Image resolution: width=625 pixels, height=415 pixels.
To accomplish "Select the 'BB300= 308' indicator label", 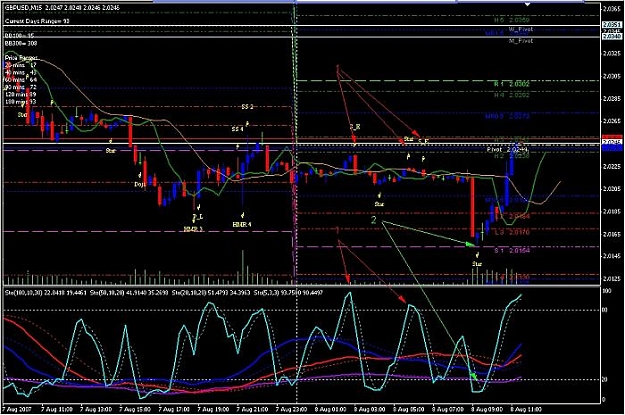I will [21, 43].
